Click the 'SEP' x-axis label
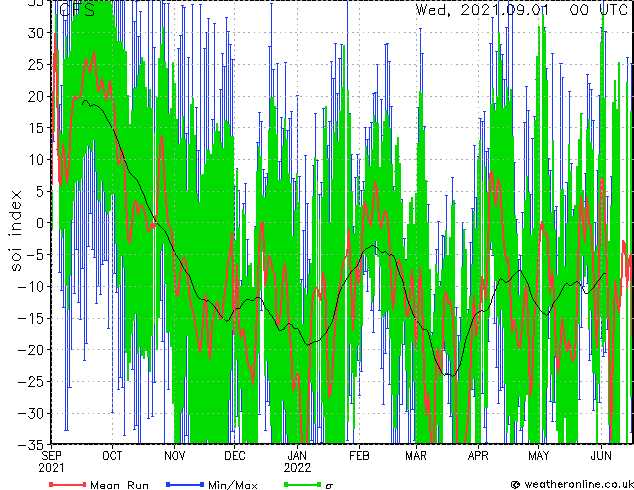Image resolution: width=634 pixels, height=490 pixels. point(52,456)
